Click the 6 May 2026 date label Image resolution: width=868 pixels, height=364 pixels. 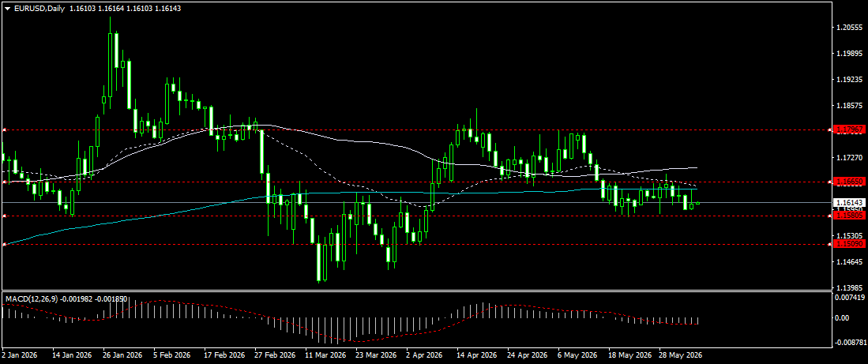tap(577, 355)
